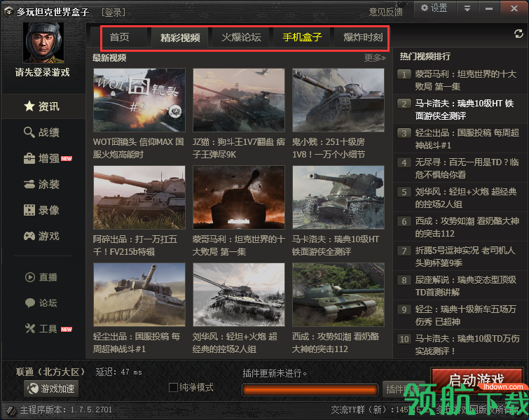This screenshot has width=529, height=420.
Task: Open the 论坛 chat bubble icon
Action: tap(30, 302)
